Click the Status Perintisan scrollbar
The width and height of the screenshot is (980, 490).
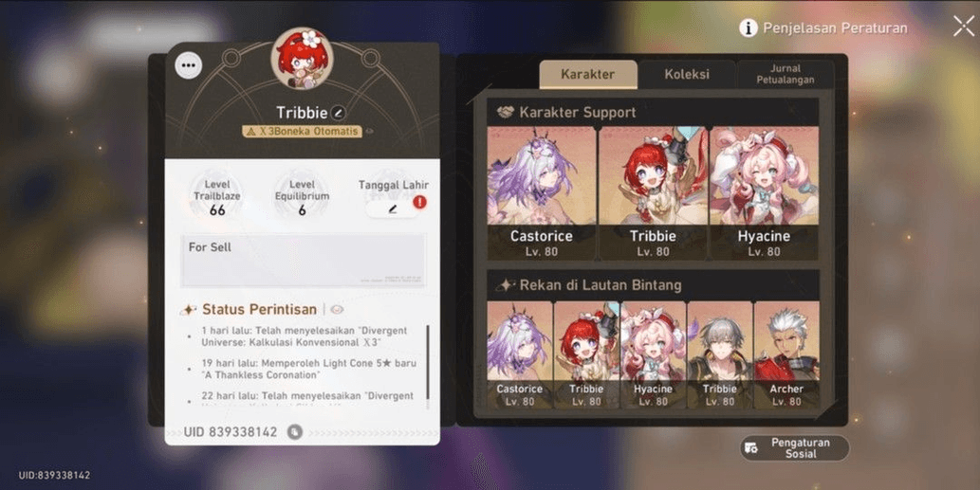point(428,364)
